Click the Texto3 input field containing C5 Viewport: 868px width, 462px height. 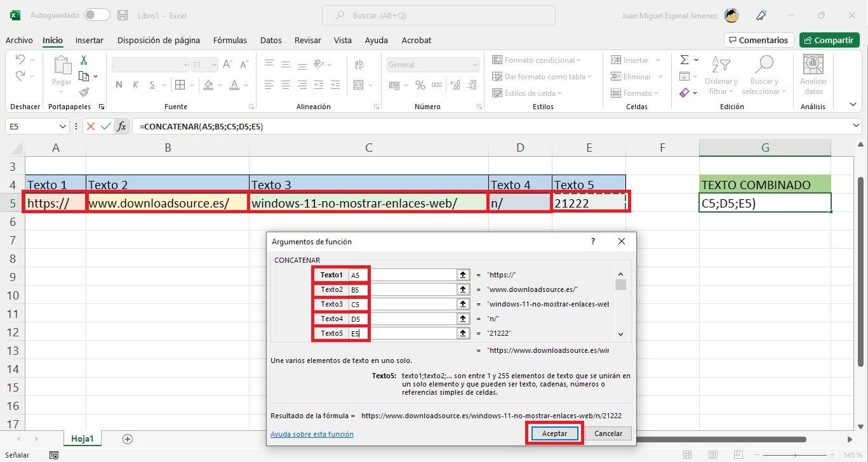[401, 304]
